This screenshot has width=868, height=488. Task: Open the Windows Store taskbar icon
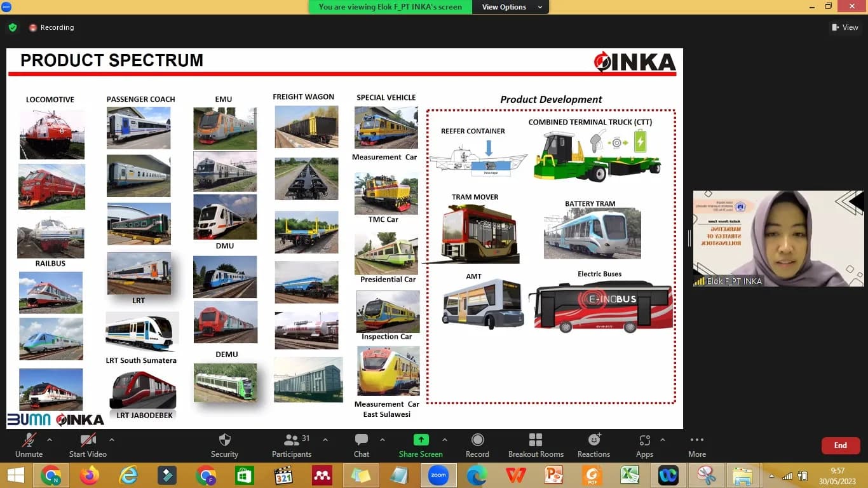point(245,475)
